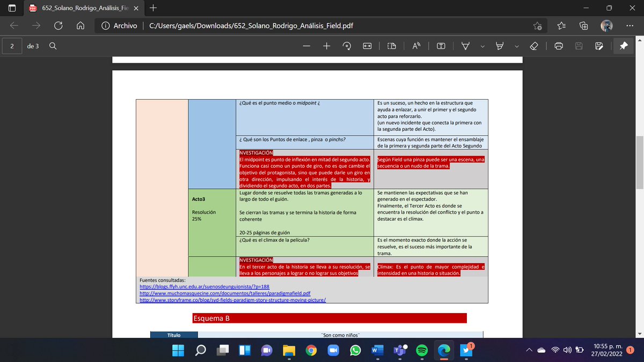Viewport: 644px width, 362px height.
Task: Expand the Draw pen options dropdown
Action: 482,46
